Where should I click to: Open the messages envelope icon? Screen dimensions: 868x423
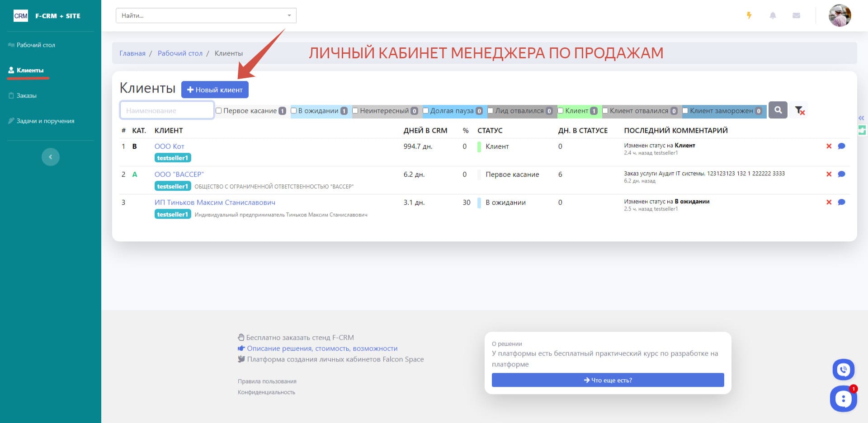point(796,15)
